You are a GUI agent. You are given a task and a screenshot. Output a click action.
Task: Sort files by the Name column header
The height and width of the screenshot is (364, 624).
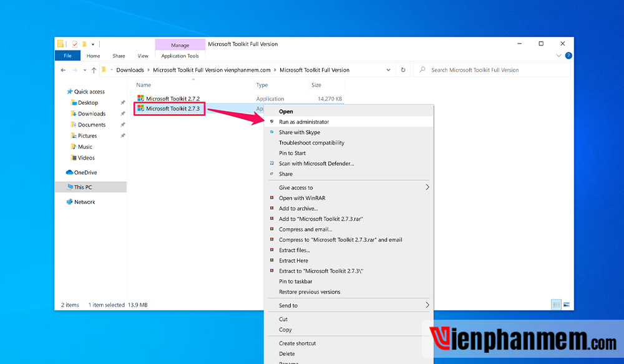click(144, 85)
